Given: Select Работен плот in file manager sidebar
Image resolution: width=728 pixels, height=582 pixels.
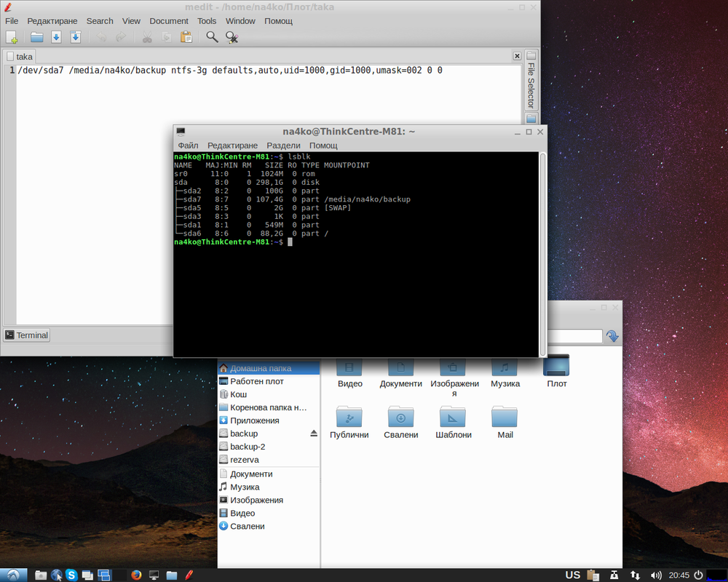Looking at the screenshot, I should click(x=269, y=381).
